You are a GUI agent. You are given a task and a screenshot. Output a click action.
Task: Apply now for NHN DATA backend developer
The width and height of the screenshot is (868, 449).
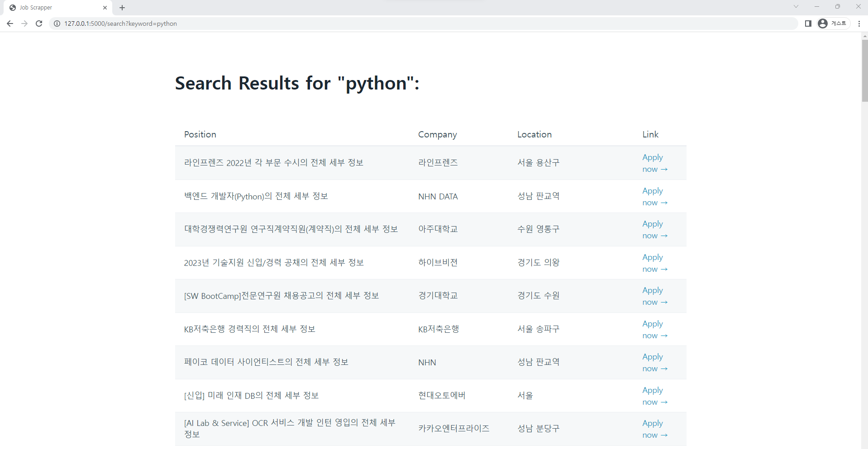(655, 197)
